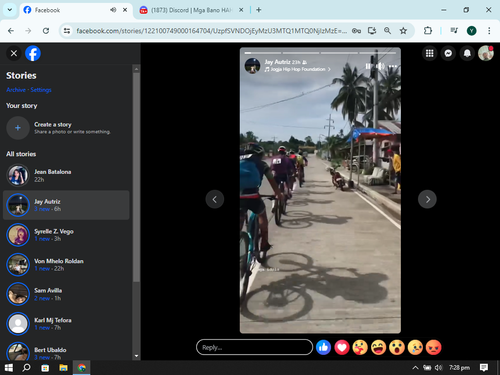This screenshot has width=500, height=375.
Task: Select Jay Autriz's story in the list
Action: tap(66, 205)
